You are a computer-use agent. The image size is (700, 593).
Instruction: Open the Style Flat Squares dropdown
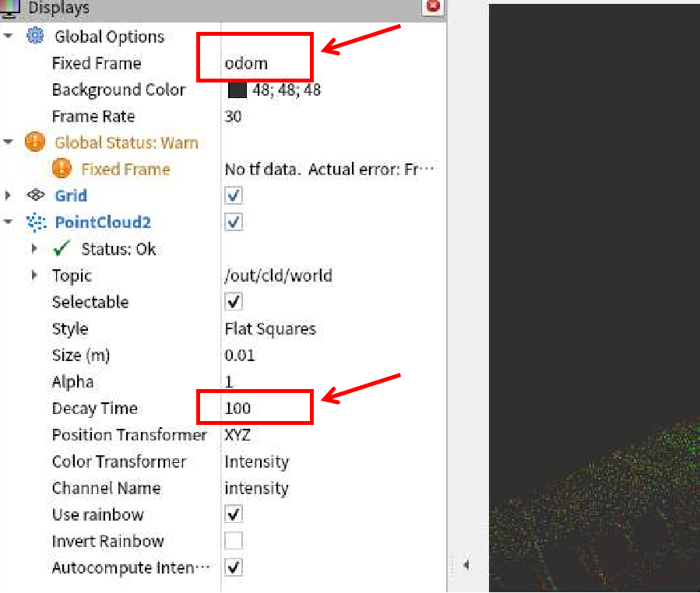point(269,328)
